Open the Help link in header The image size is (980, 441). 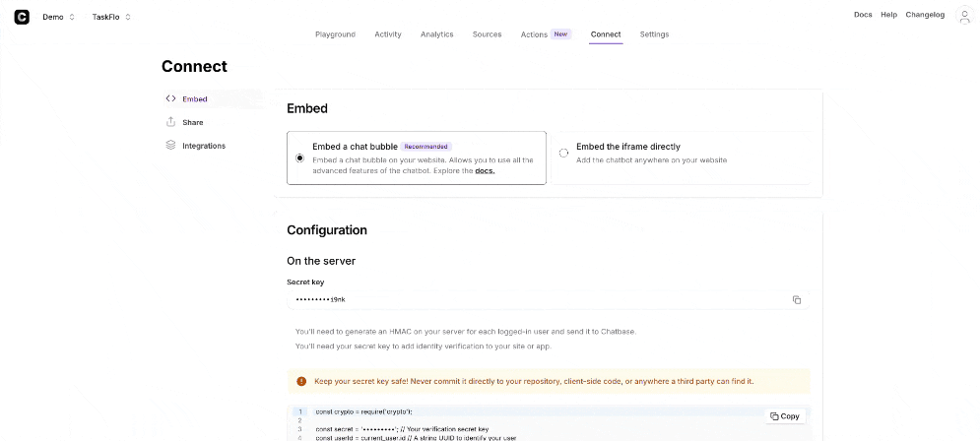click(x=888, y=15)
